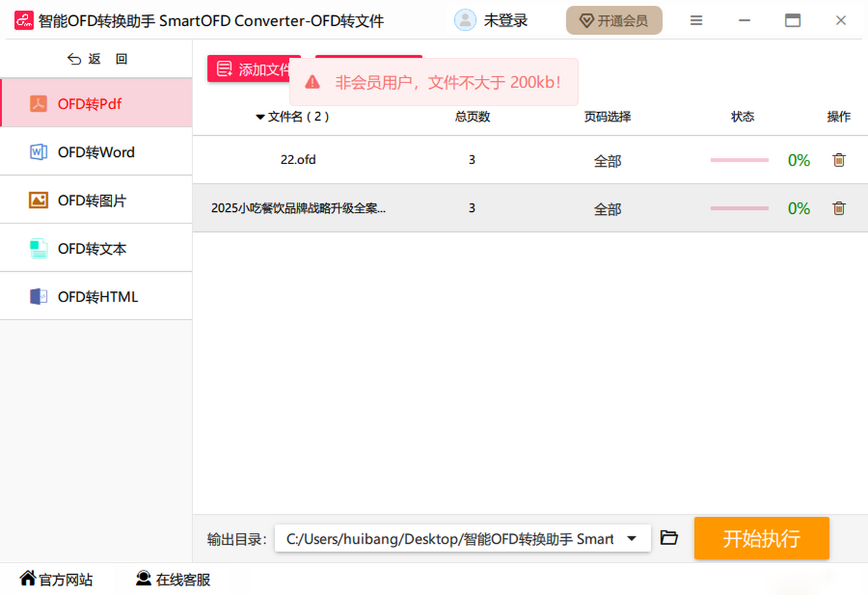
Task: Switch to OFD转Word tab
Action: [x=95, y=152]
